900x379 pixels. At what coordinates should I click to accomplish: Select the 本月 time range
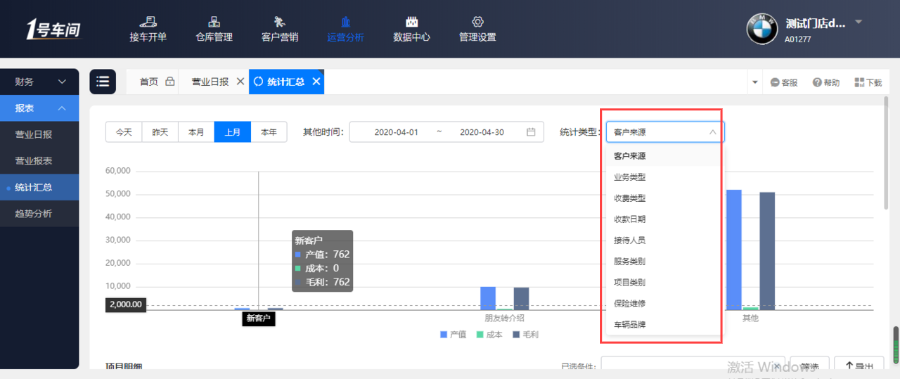click(x=196, y=132)
